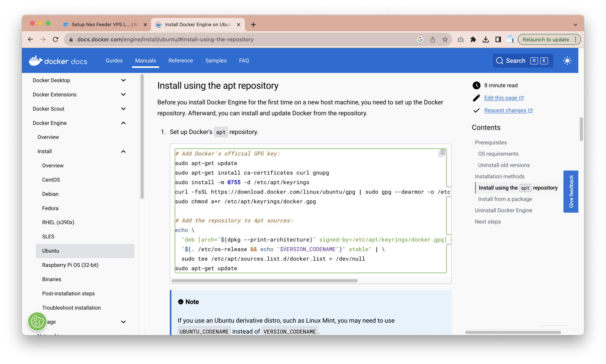Viewport: 606px width, 364px height.
Task: Open the SLES install page
Action: pyautogui.click(x=48, y=237)
